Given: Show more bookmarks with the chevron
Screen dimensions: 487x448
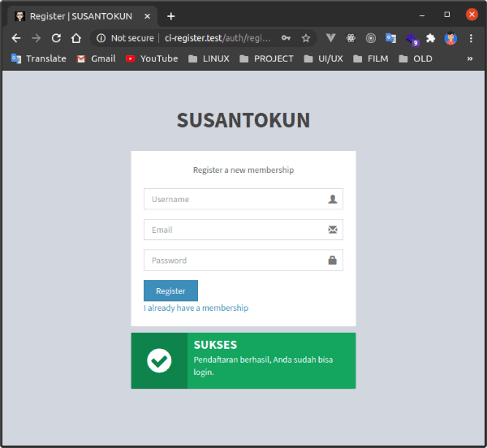Looking at the screenshot, I should pyautogui.click(x=470, y=58).
